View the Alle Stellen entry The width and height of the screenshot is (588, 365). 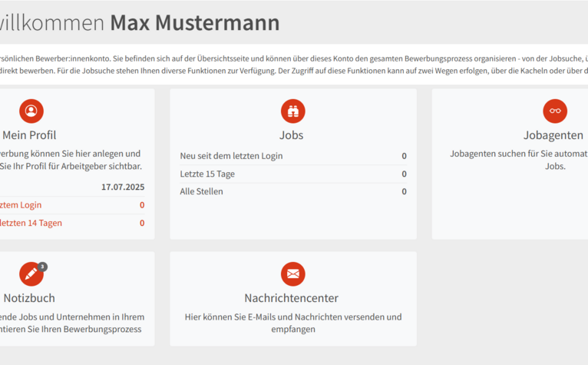(x=202, y=191)
